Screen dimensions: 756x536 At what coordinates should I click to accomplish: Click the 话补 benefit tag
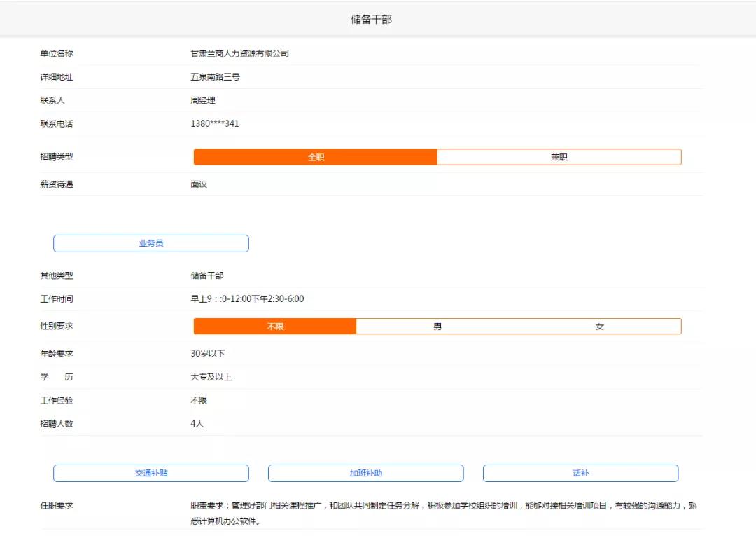(x=580, y=473)
